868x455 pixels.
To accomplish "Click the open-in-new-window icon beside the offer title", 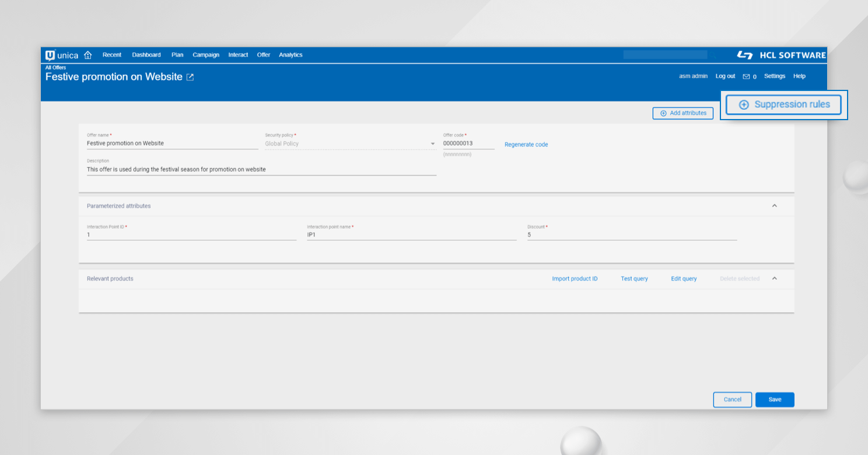I will coord(190,76).
